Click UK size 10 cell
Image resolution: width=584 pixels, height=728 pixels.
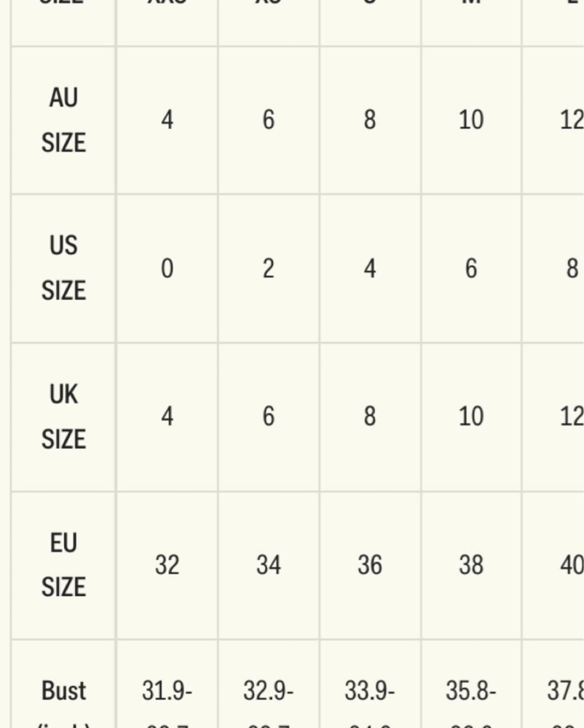click(471, 416)
